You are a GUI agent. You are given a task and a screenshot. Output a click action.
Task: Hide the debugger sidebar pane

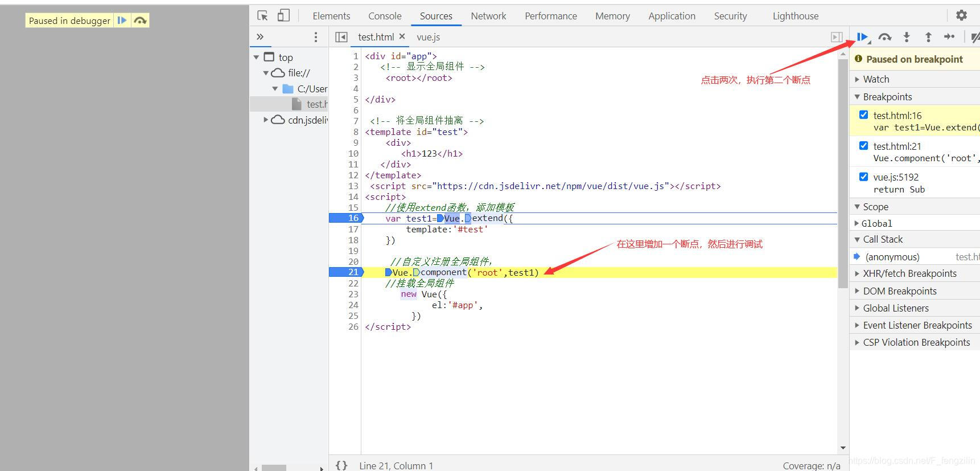[x=837, y=37]
